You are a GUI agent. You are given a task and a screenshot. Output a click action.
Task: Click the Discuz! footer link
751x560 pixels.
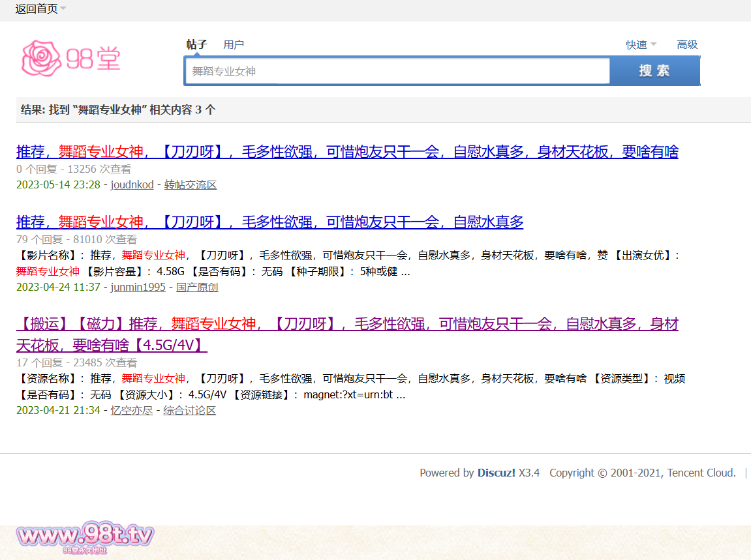(496, 473)
